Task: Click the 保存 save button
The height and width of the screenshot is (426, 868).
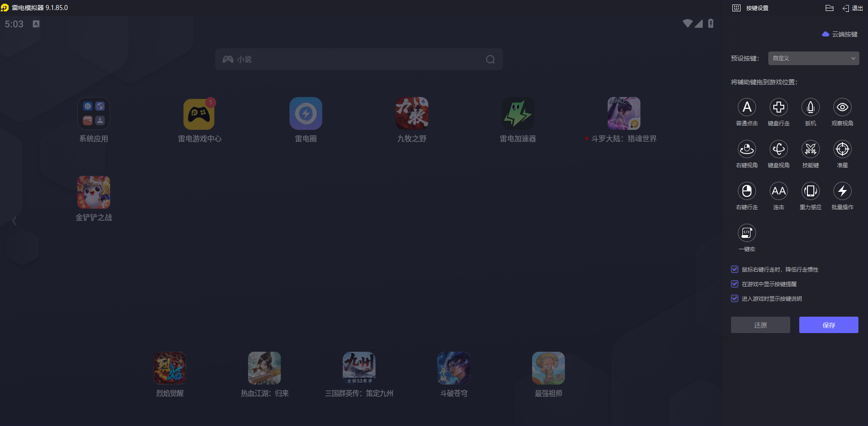Action: [829, 325]
